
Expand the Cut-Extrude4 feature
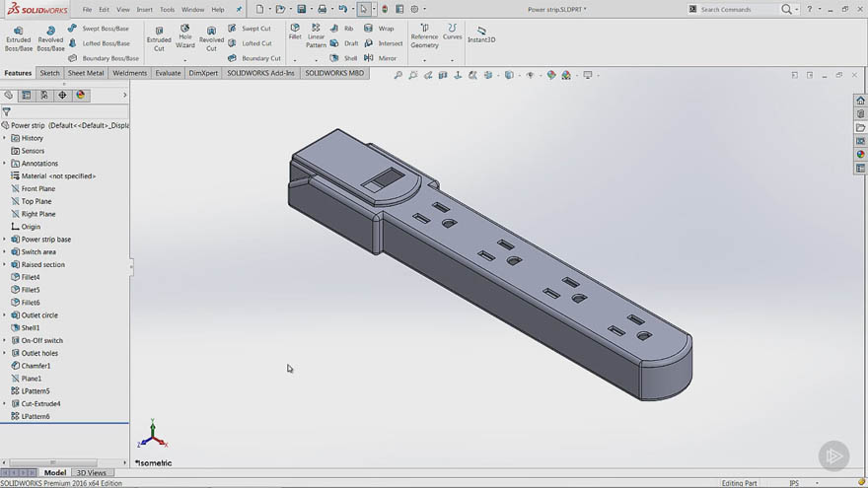4,403
